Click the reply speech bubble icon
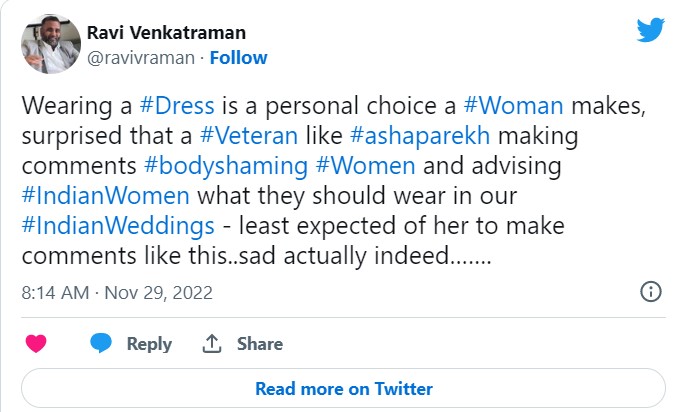677x412 pixels. pyautogui.click(x=100, y=343)
